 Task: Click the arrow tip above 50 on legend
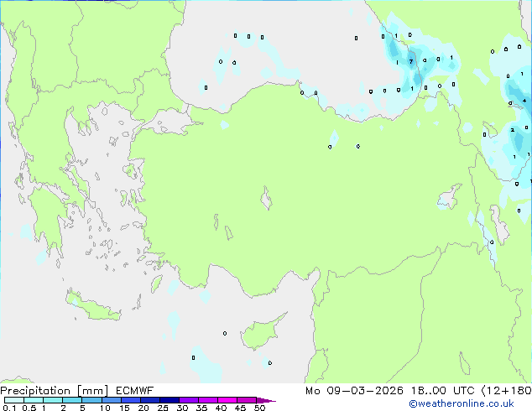click(x=266, y=400)
